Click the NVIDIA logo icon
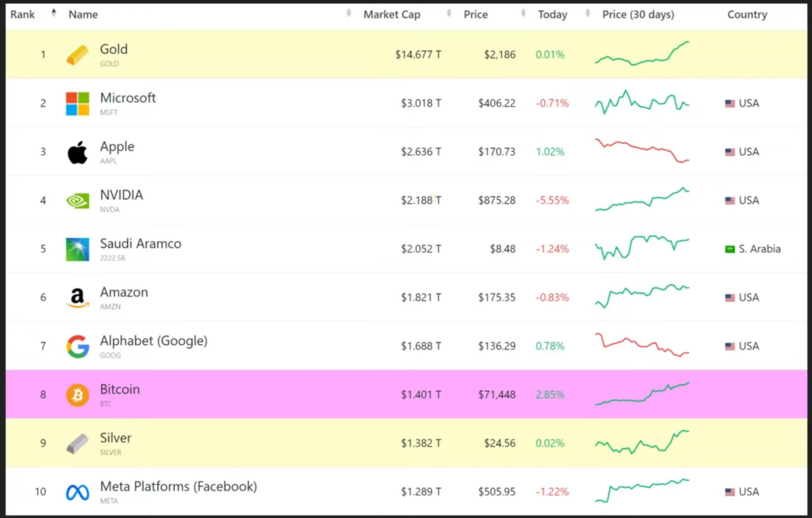Image resolution: width=812 pixels, height=518 pixels. tap(77, 201)
